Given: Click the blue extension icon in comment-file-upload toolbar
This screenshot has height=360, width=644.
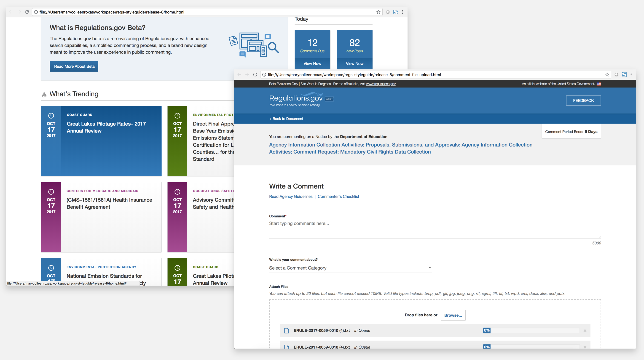Looking at the screenshot, I should 624,75.
